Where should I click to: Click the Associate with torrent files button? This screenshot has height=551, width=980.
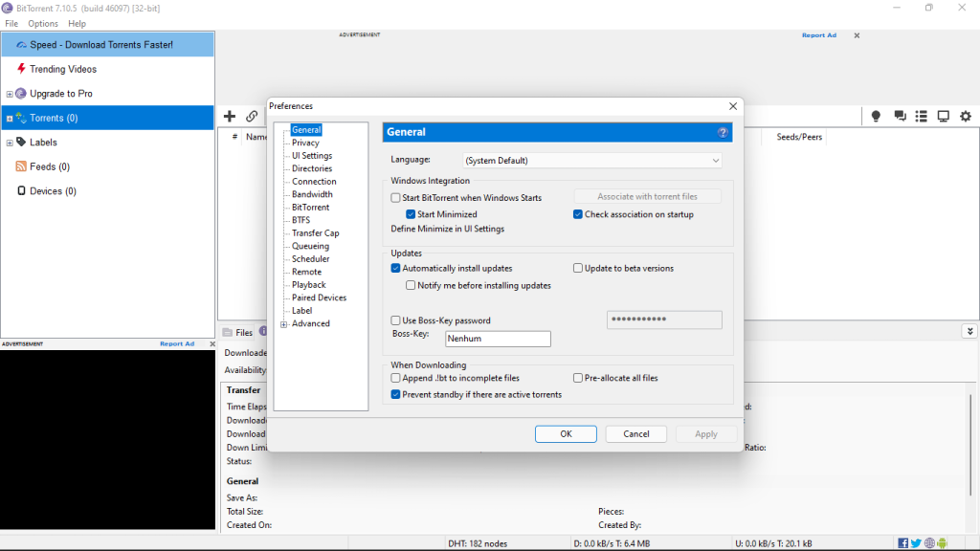tap(647, 196)
